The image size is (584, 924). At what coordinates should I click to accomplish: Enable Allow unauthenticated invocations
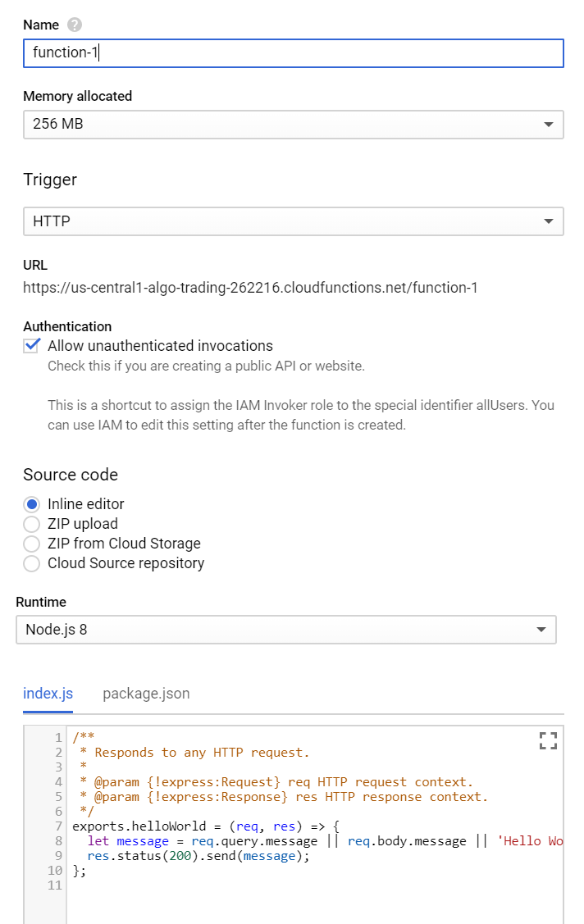click(30, 345)
